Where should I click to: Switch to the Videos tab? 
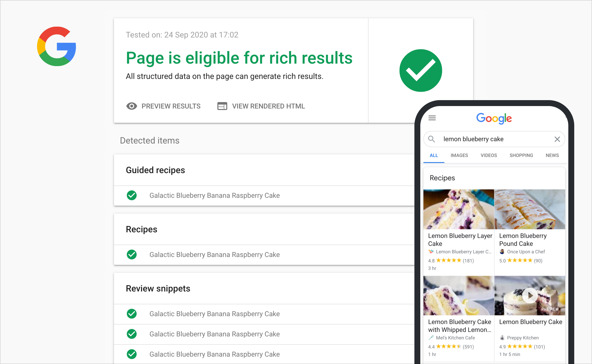coord(489,155)
